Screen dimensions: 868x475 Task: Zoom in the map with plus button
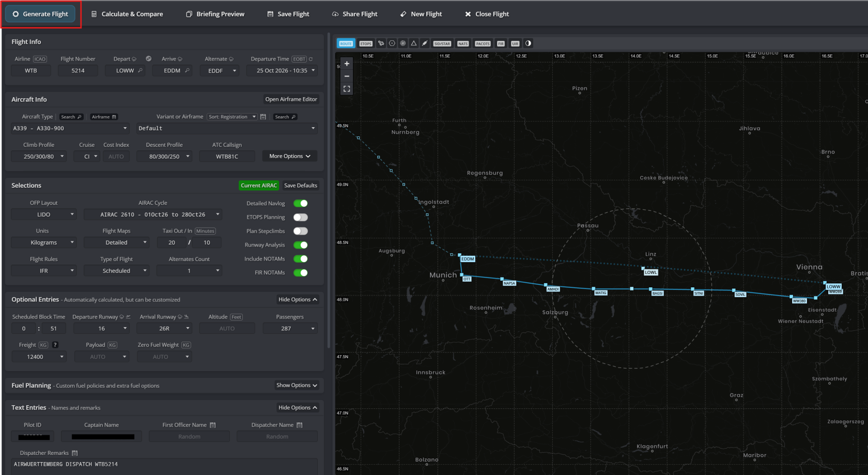coord(347,64)
